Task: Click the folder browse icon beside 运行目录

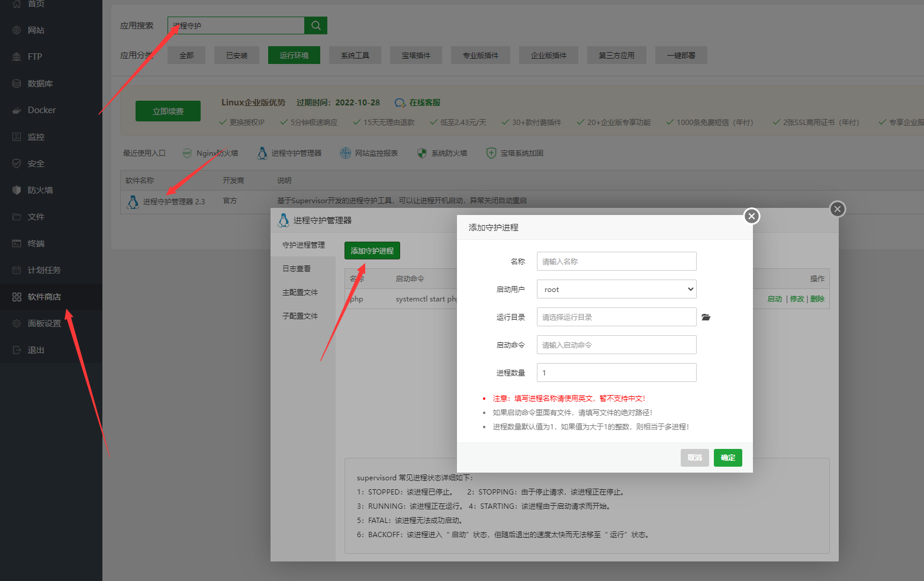Action: (706, 317)
